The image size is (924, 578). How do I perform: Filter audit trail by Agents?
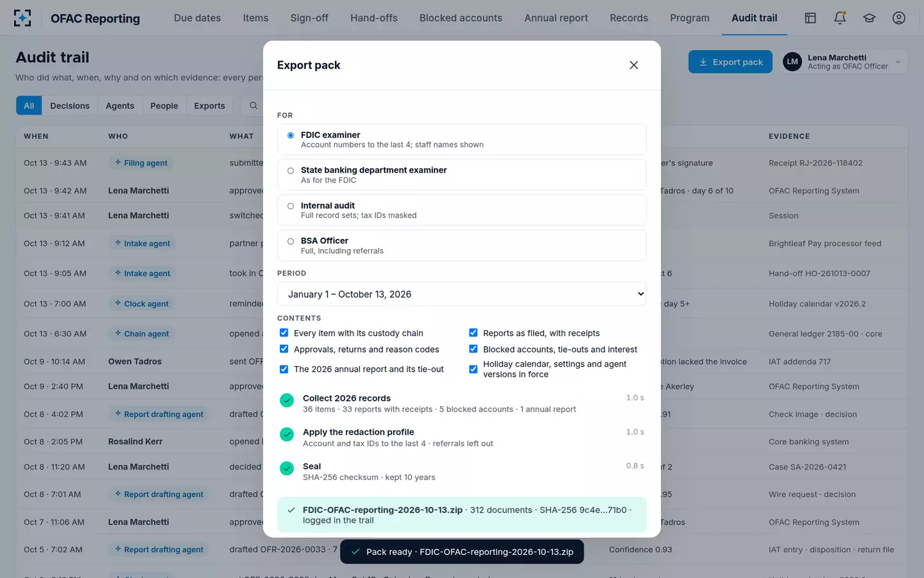(120, 105)
